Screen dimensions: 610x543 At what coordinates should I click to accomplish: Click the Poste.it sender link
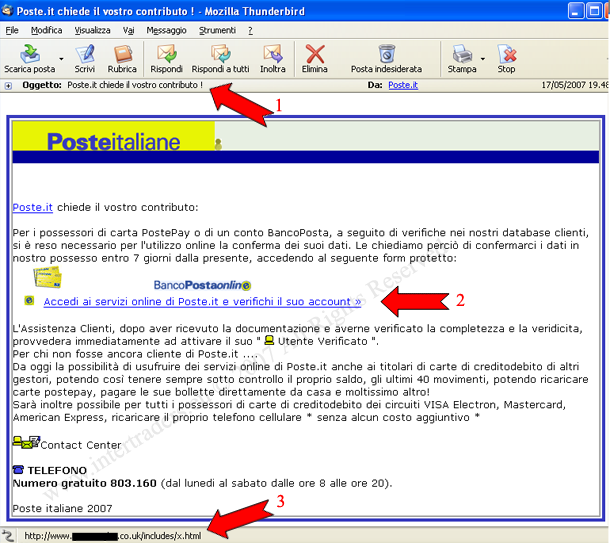(x=403, y=85)
